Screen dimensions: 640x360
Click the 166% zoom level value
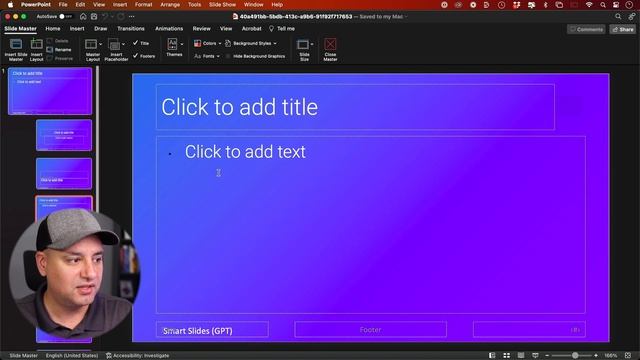point(611,356)
